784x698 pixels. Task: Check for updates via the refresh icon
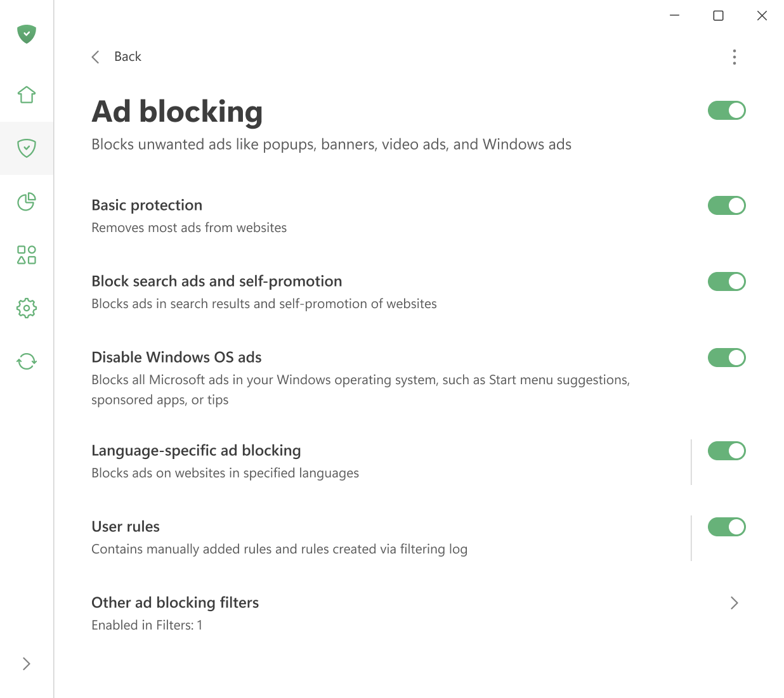click(27, 361)
